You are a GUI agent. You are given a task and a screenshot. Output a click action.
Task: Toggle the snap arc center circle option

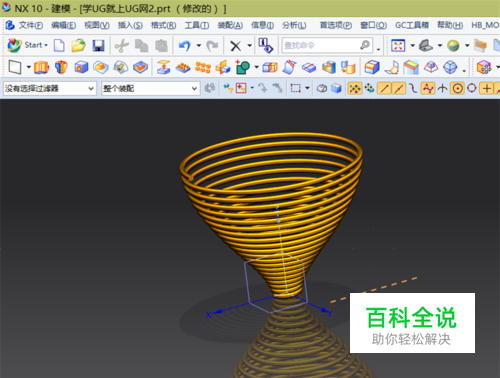click(457, 88)
